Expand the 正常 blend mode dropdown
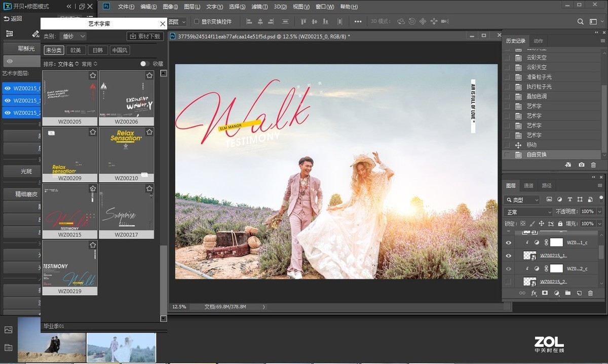The image size is (608, 364). click(528, 212)
